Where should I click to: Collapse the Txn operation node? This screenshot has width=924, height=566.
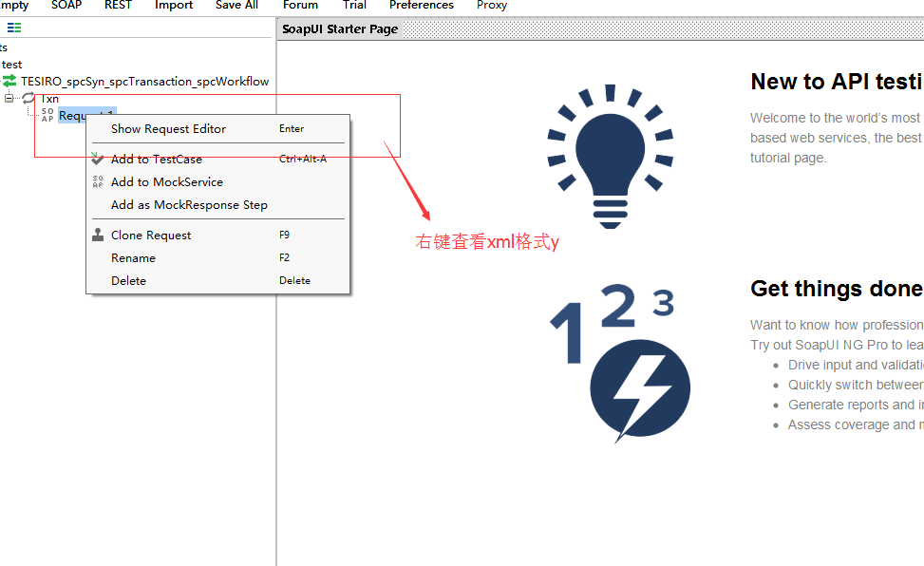pyautogui.click(x=9, y=98)
